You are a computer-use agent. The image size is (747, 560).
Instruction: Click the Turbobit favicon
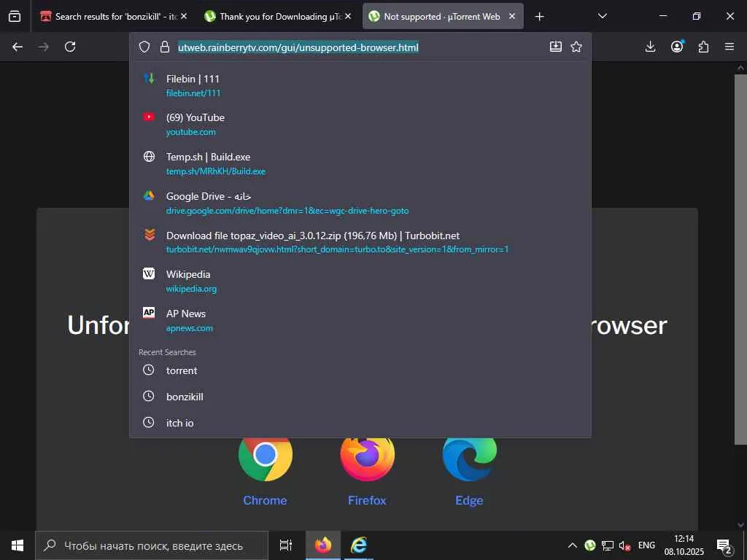tap(150, 235)
